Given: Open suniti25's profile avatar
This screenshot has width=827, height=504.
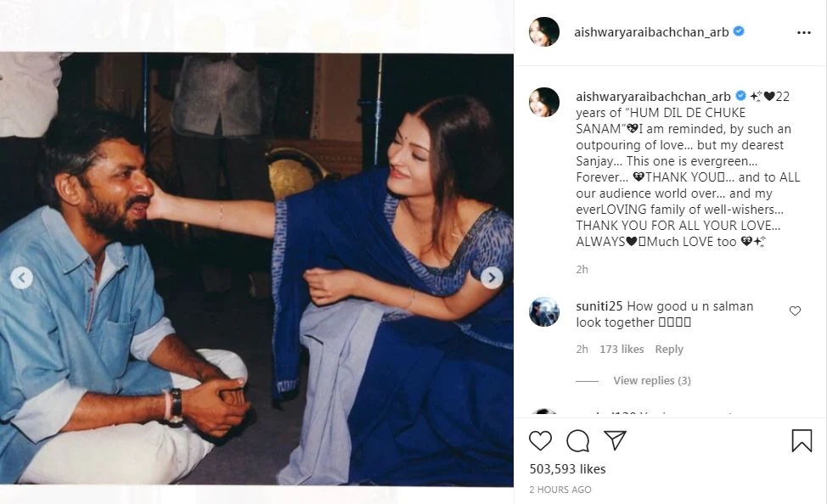Looking at the screenshot, I should (x=543, y=311).
